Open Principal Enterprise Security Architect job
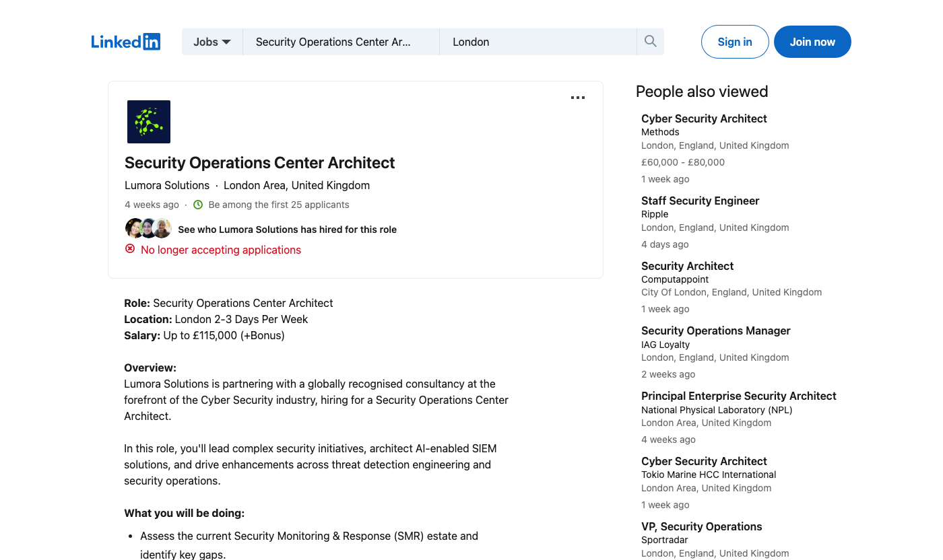Viewport: 943px width, 560px height. (738, 396)
